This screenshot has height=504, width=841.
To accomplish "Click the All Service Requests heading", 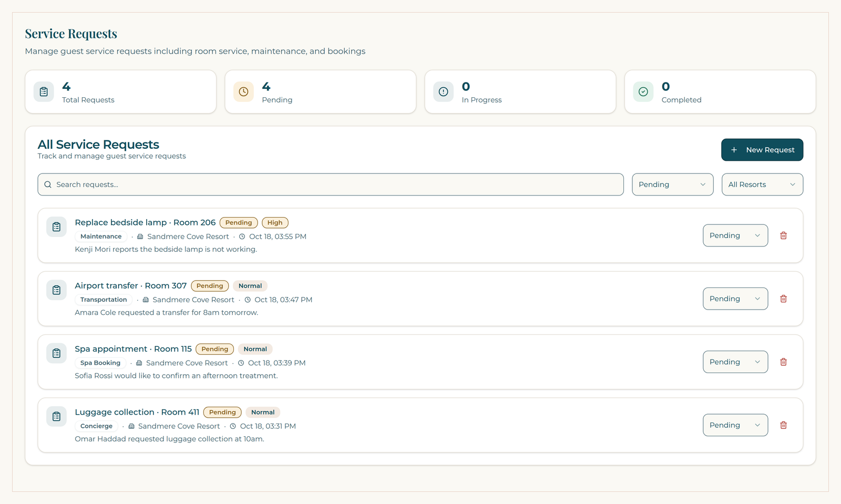I will [x=98, y=145].
